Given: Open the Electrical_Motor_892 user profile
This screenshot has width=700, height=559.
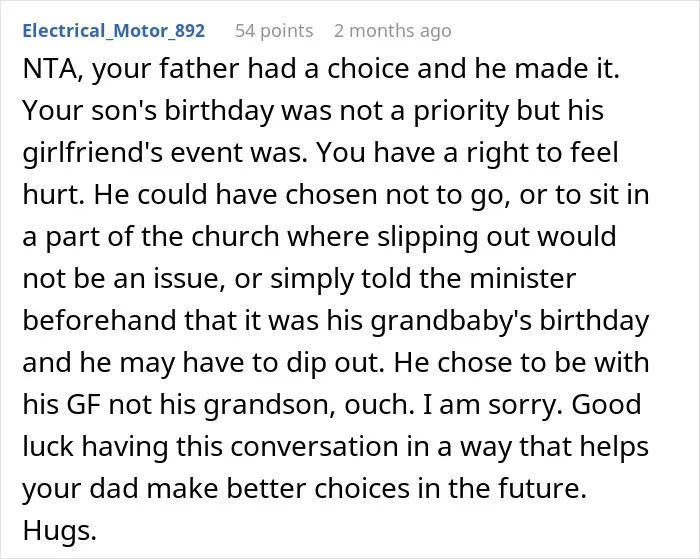Looking at the screenshot, I should pyautogui.click(x=113, y=31).
